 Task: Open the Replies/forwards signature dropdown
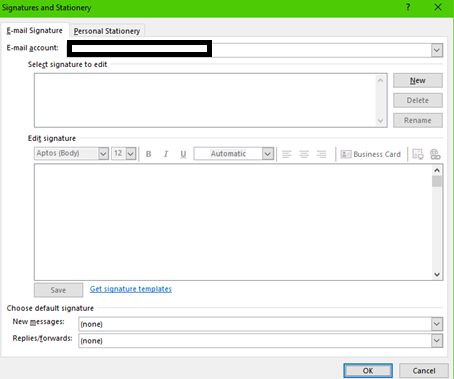tap(437, 340)
